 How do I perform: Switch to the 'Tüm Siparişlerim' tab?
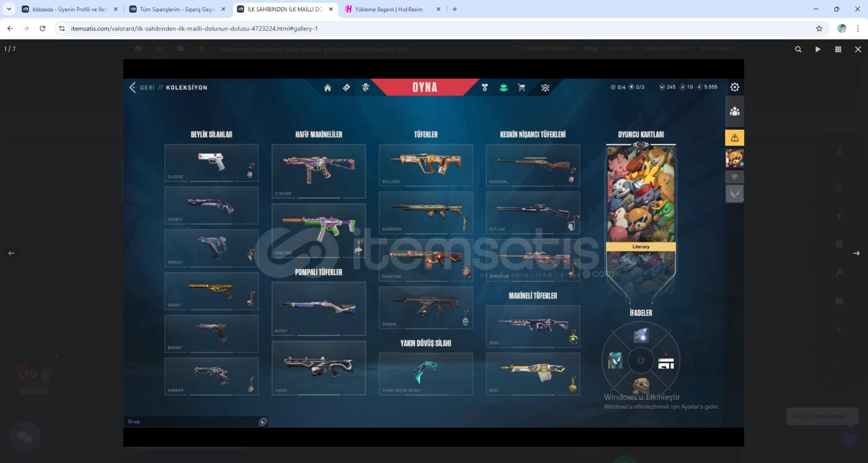point(177,9)
